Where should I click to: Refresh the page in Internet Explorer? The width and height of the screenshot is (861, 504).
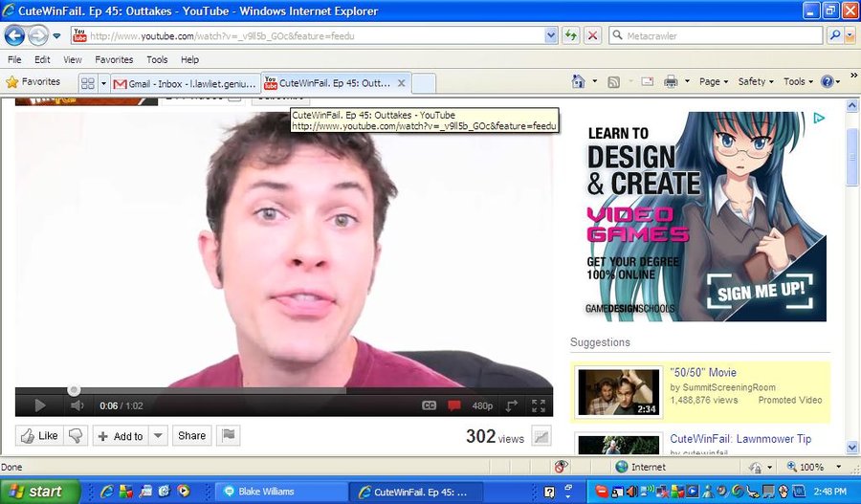coord(571,35)
